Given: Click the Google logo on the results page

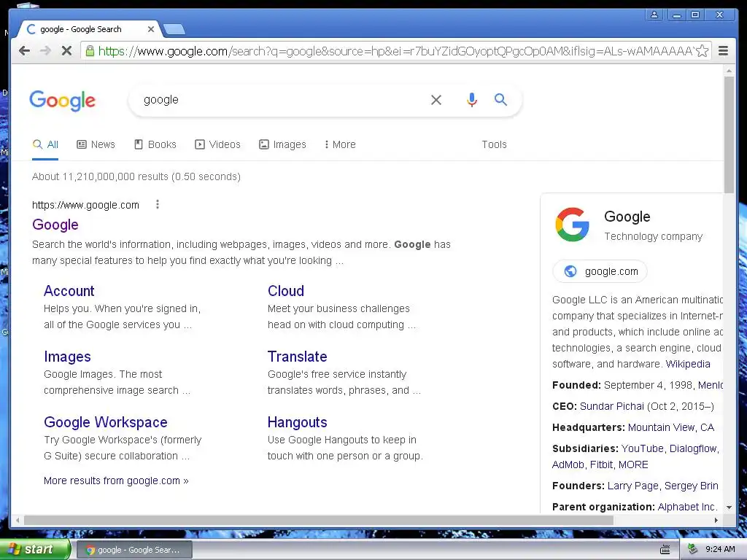Looking at the screenshot, I should 63,101.
